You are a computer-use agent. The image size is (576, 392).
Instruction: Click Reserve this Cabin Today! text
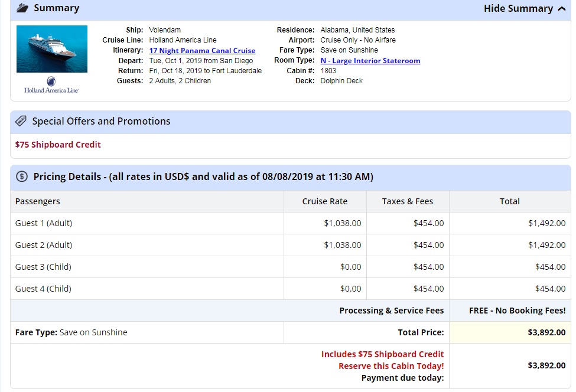(391, 366)
